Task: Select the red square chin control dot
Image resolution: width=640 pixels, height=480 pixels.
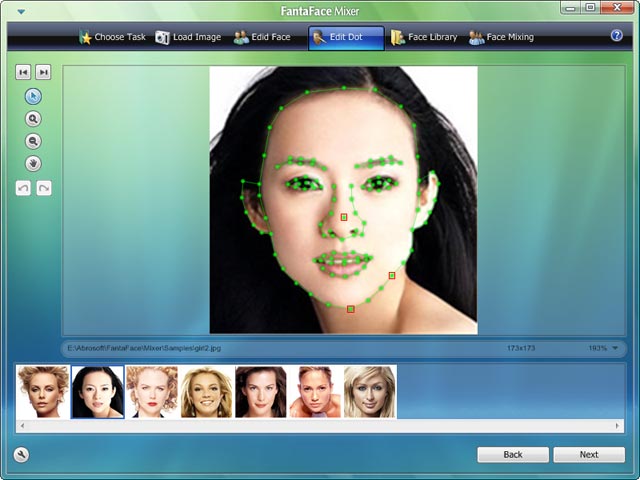Action: 350,309
